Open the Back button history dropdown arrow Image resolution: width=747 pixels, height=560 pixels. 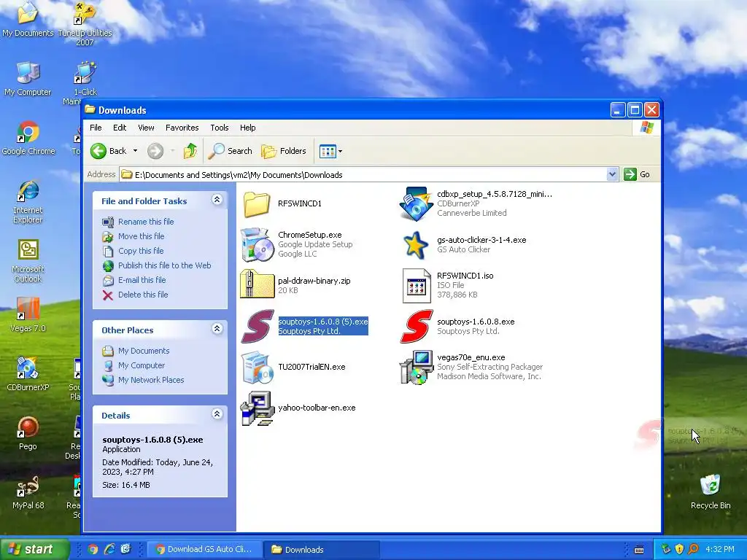coord(135,151)
